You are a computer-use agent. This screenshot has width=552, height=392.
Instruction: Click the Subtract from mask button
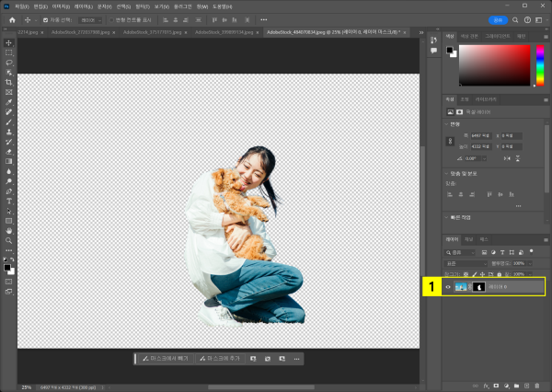(166, 358)
